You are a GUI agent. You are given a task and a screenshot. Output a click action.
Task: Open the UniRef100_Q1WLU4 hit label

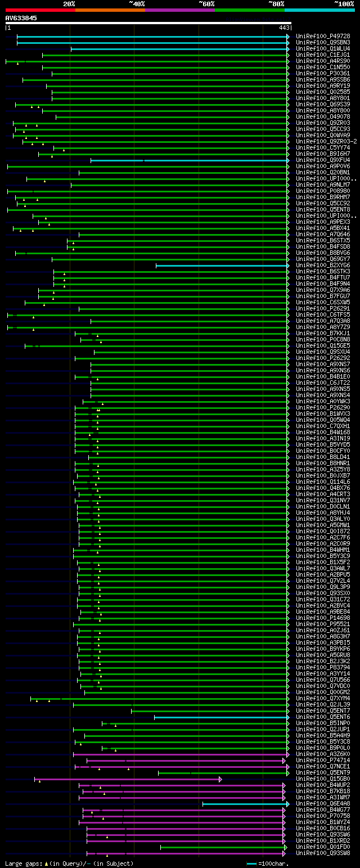click(x=323, y=49)
